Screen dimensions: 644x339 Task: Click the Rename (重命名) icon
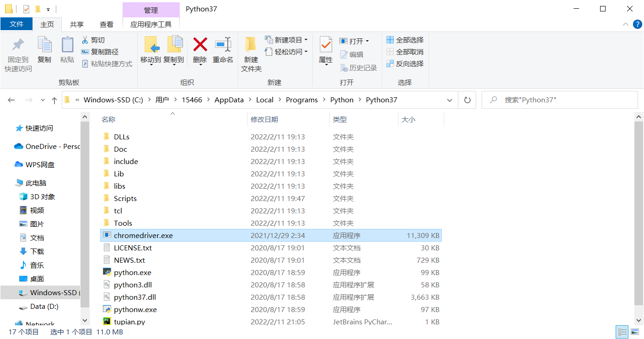click(223, 44)
